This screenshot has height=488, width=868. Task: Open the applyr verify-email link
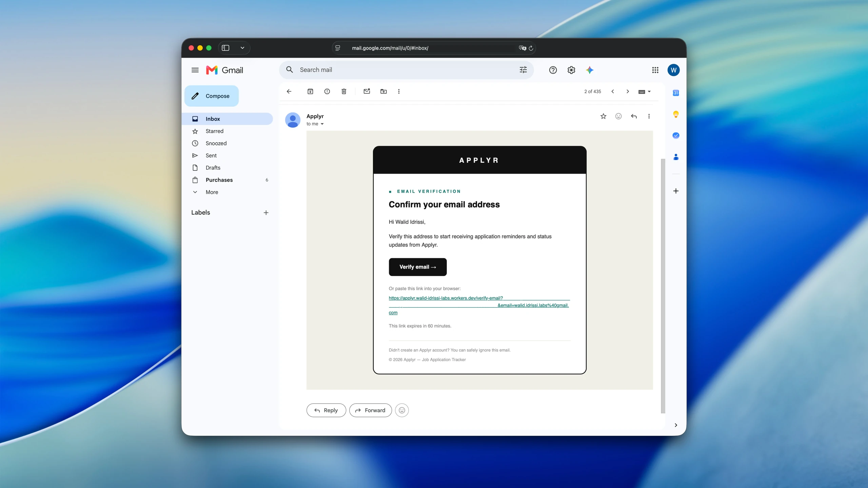[x=479, y=305]
